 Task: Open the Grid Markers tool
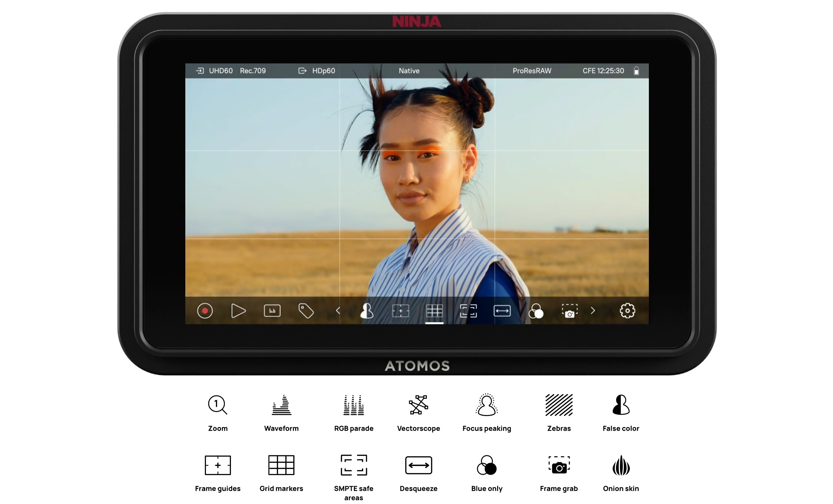434,311
